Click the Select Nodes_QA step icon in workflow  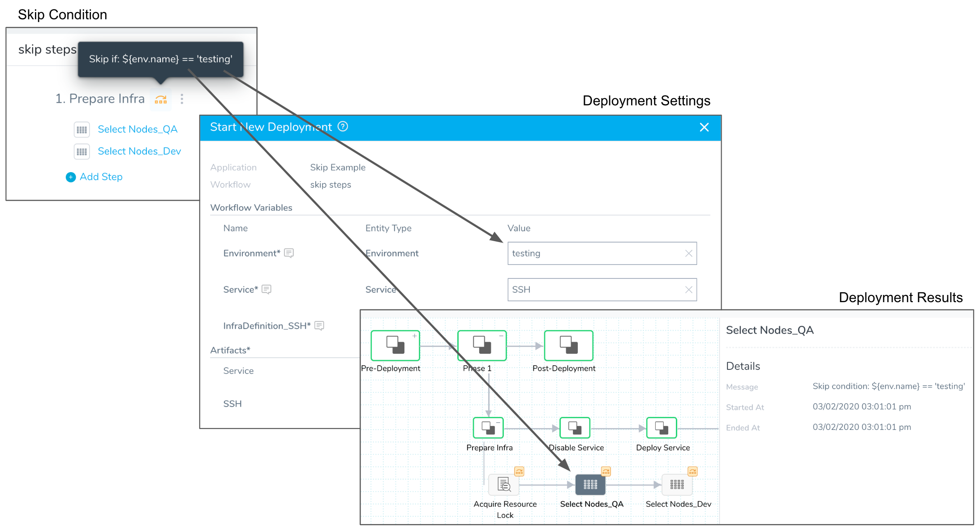pyautogui.click(x=82, y=130)
